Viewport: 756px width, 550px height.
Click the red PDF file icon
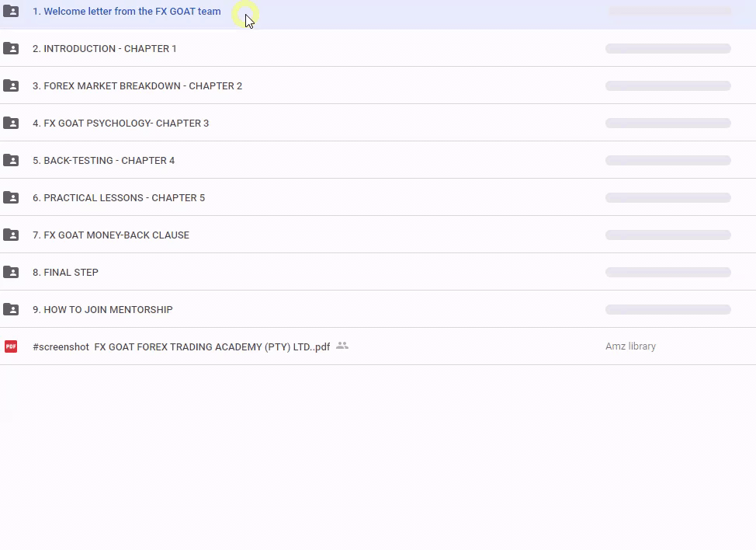(x=11, y=346)
